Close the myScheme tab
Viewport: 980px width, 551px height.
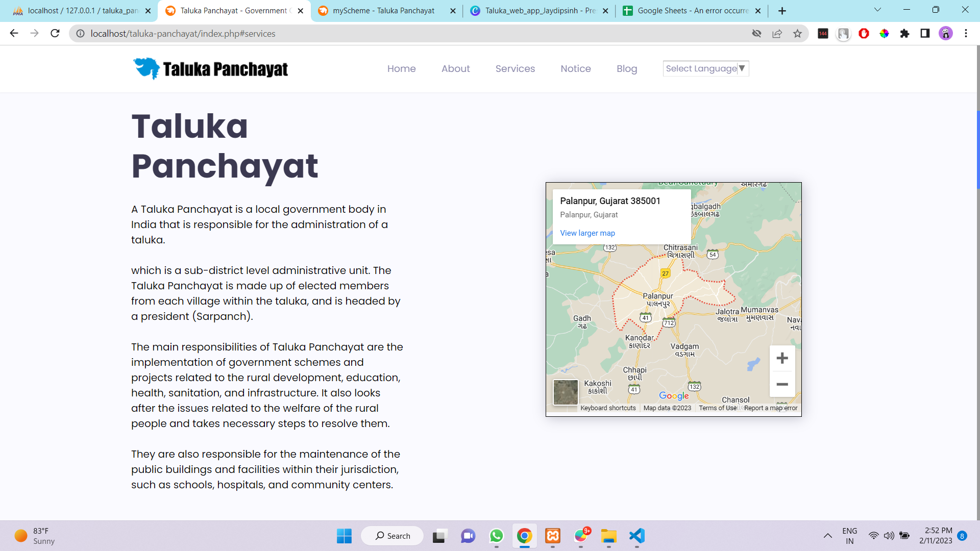453,11
